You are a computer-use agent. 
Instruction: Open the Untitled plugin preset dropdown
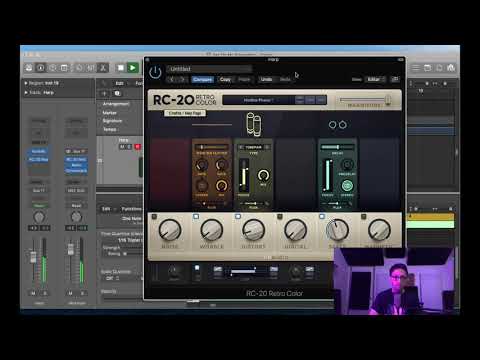click(209, 69)
